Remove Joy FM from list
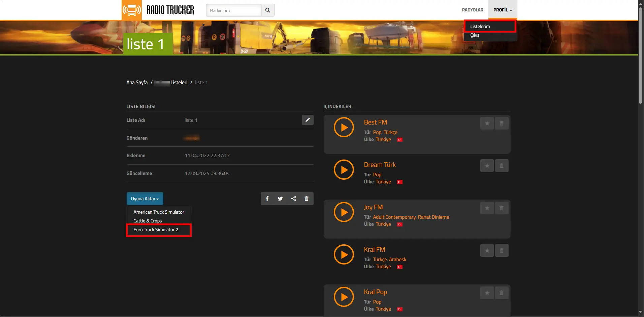 point(502,208)
